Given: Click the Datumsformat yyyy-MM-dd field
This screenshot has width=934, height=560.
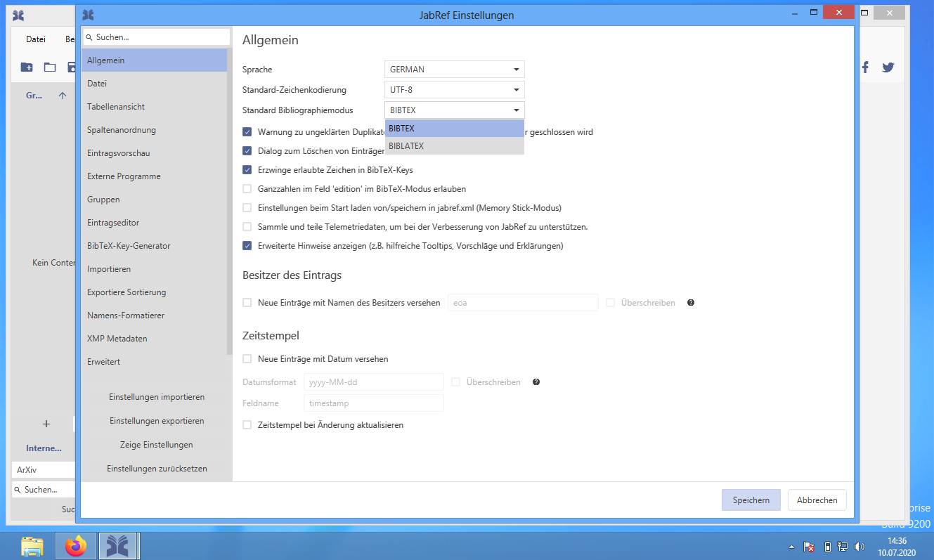Looking at the screenshot, I should pos(374,382).
